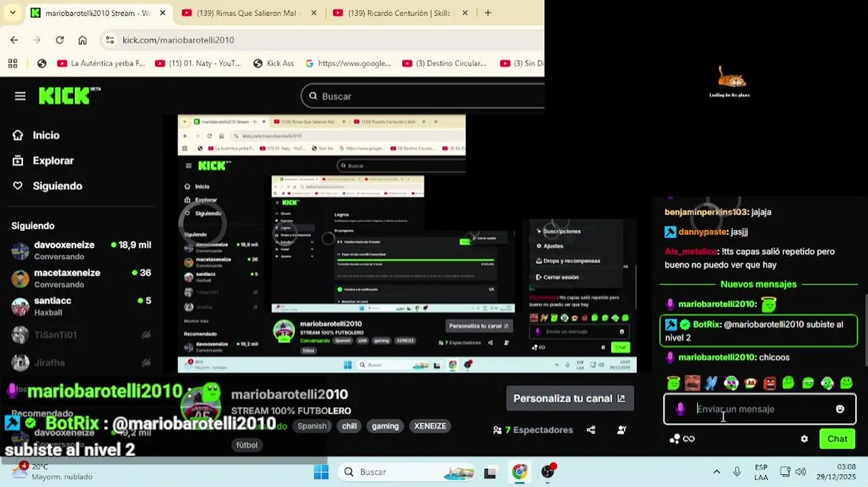Select the chill tag
This screenshot has width=868, height=487.
click(x=349, y=426)
